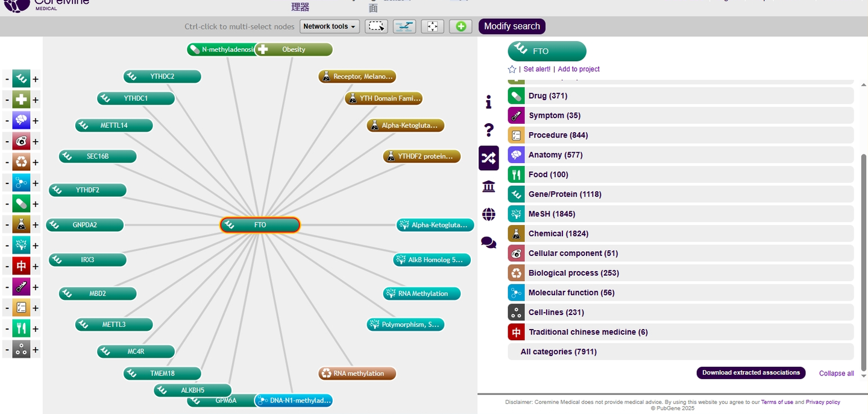The image size is (868, 414).
Task: Click the question mark help icon
Action: pyautogui.click(x=489, y=130)
